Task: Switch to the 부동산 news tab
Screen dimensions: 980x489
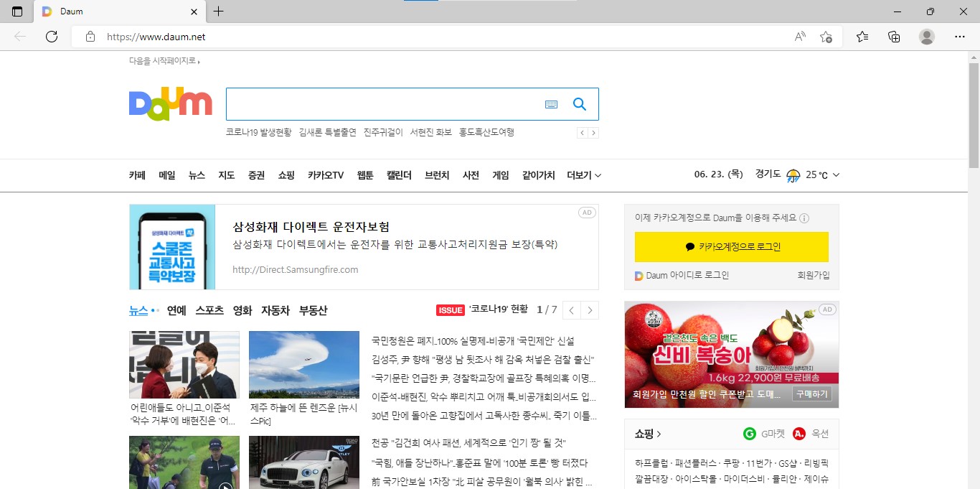Action: pyautogui.click(x=314, y=310)
